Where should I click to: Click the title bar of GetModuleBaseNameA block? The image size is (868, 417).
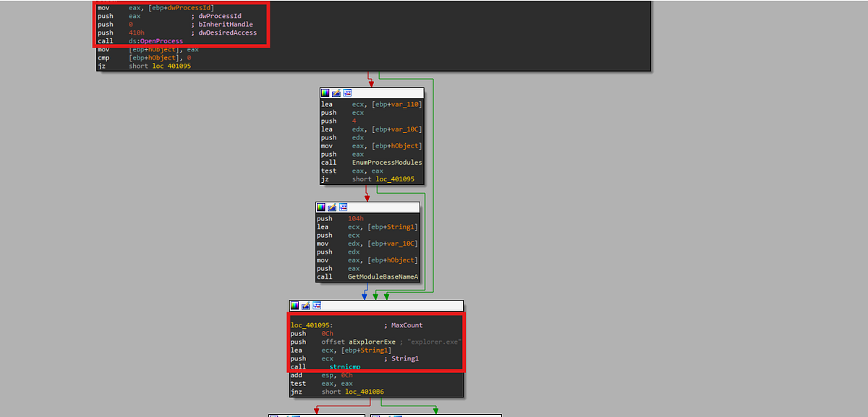[x=367, y=207]
